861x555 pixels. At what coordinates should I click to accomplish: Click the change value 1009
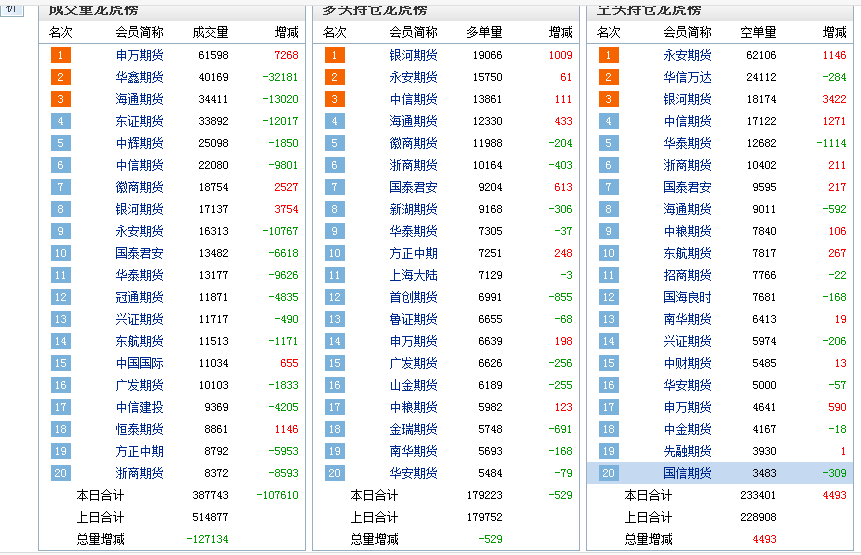(x=561, y=55)
